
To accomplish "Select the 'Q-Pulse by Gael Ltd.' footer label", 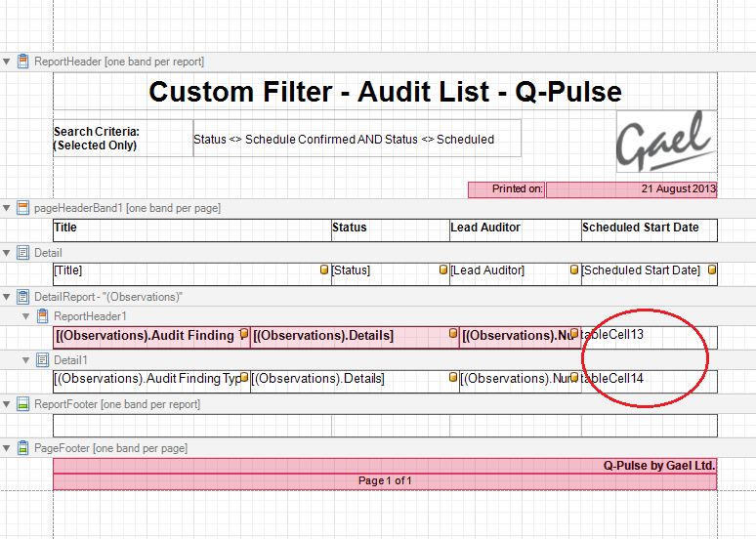I will 385,466.
